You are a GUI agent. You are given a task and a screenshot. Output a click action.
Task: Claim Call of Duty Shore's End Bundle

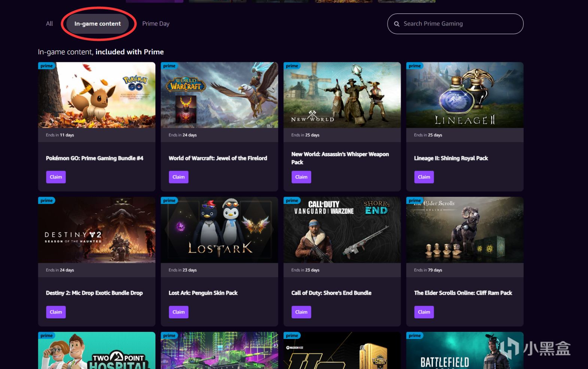tap(301, 312)
